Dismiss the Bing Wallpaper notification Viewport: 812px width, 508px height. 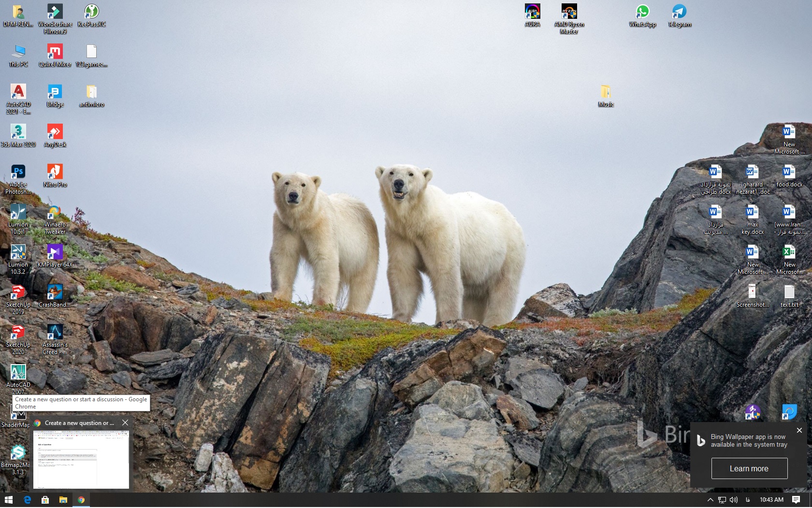pyautogui.click(x=798, y=430)
